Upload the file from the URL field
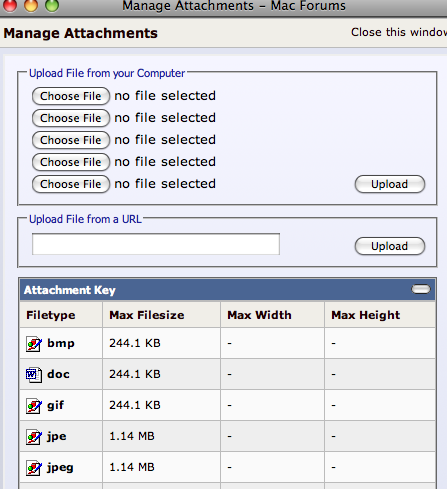Viewport: 447px width, 489px height. coord(390,246)
